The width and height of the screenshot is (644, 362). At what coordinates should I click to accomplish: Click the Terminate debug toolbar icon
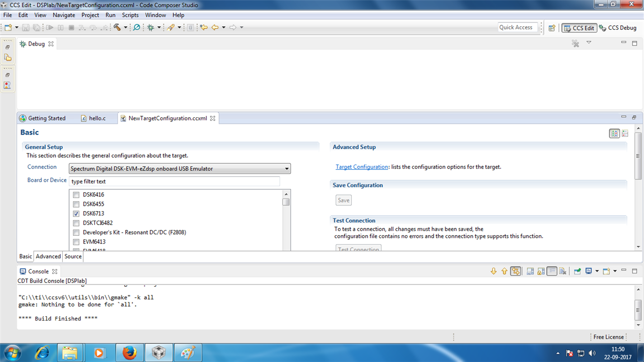click(x=71, y=27)
